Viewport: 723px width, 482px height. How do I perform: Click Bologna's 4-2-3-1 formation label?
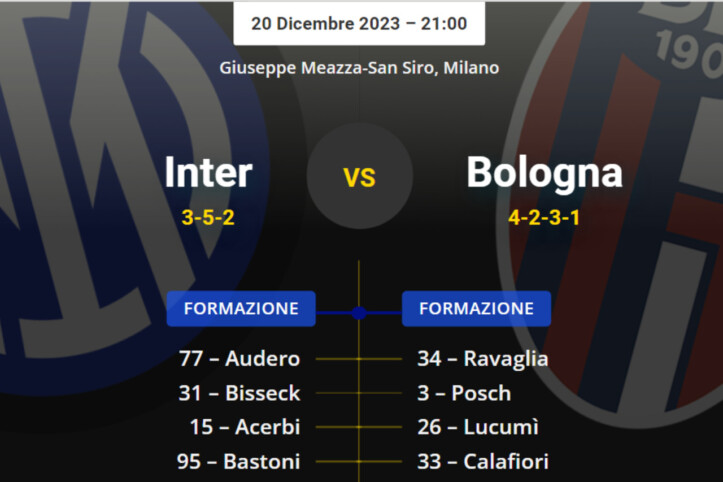click(x=544, y=217)
